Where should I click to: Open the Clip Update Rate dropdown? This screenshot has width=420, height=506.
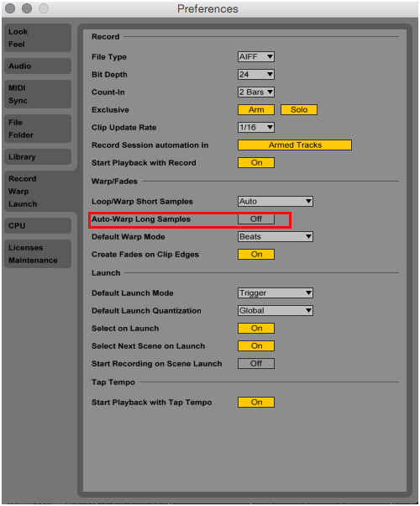[x=256, y=128]
